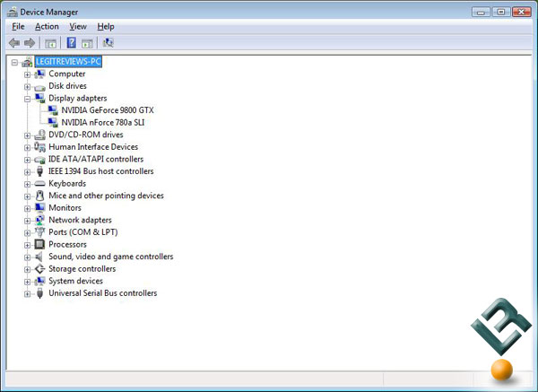Expand the Processors node
The width and height of the screenshot is (538, 392).
point(27,245)
